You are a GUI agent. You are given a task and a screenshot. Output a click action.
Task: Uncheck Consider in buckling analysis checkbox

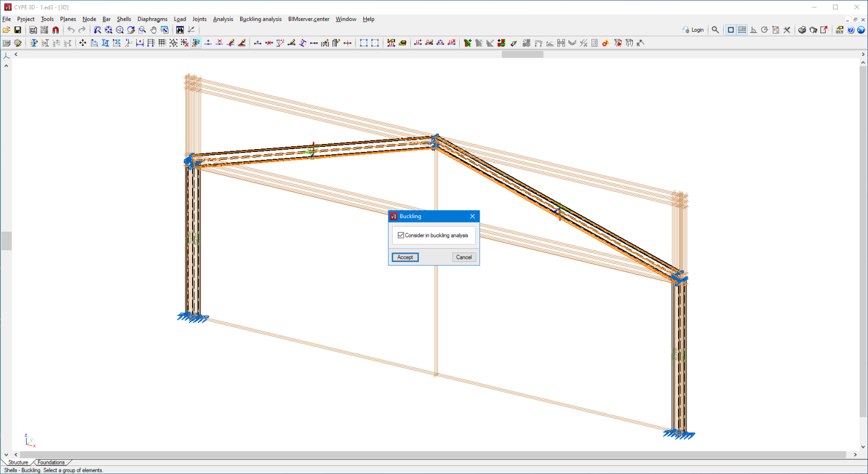coord(401,236)
